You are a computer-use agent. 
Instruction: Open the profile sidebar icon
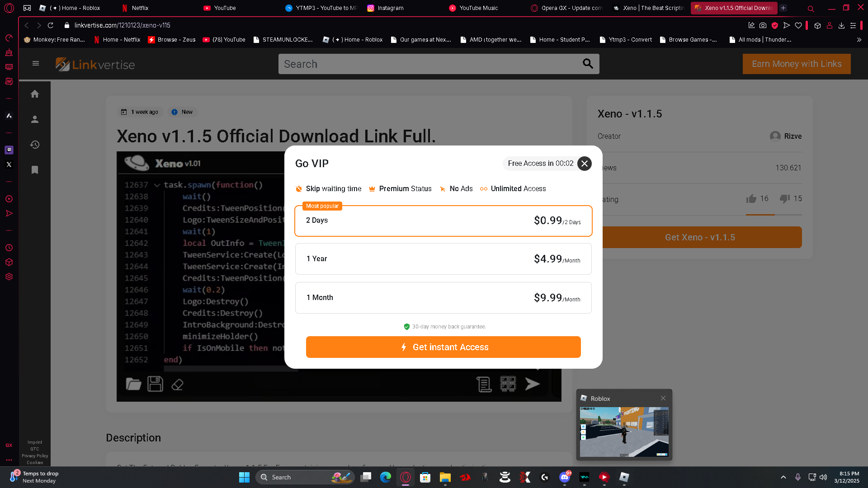point(35,119)
